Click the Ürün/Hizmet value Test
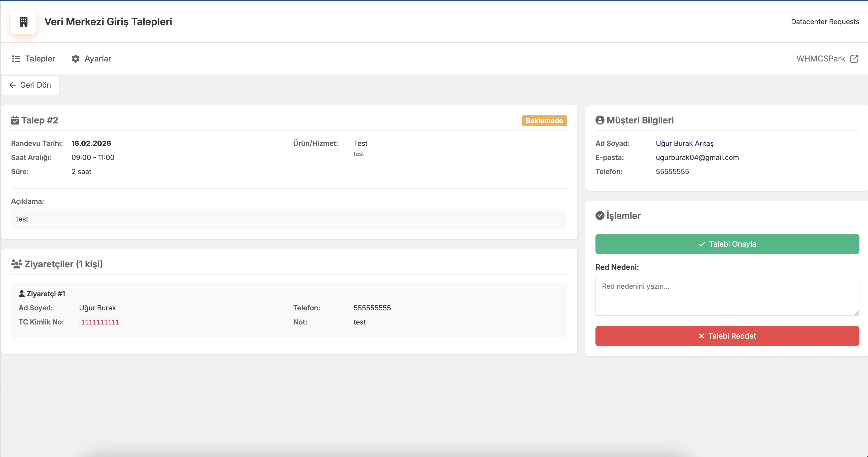868x457 pixels. (360, 143)
